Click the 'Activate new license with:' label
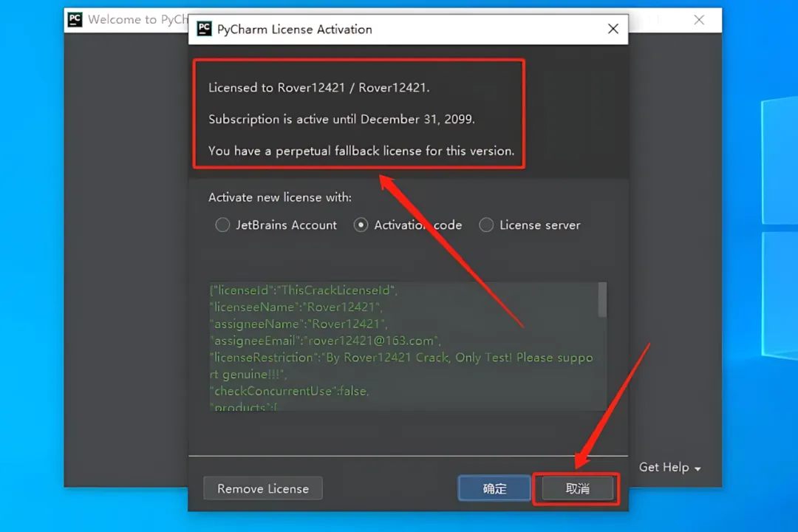The height and width of the screenshot is (532, 798). coord(280,197)
